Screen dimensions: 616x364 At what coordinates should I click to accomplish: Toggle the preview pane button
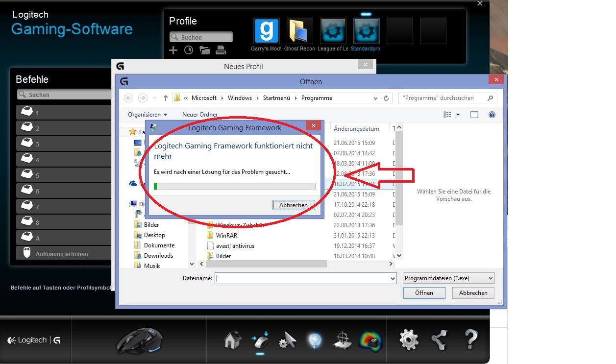click(x=474, y=115)
